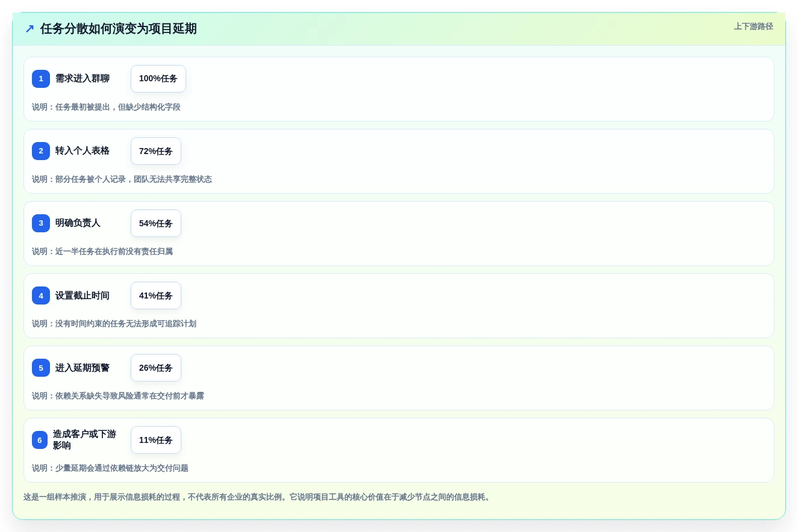Select step number badge 2
The height and width of the screenshot is (532, 798).
coord(41,151)
